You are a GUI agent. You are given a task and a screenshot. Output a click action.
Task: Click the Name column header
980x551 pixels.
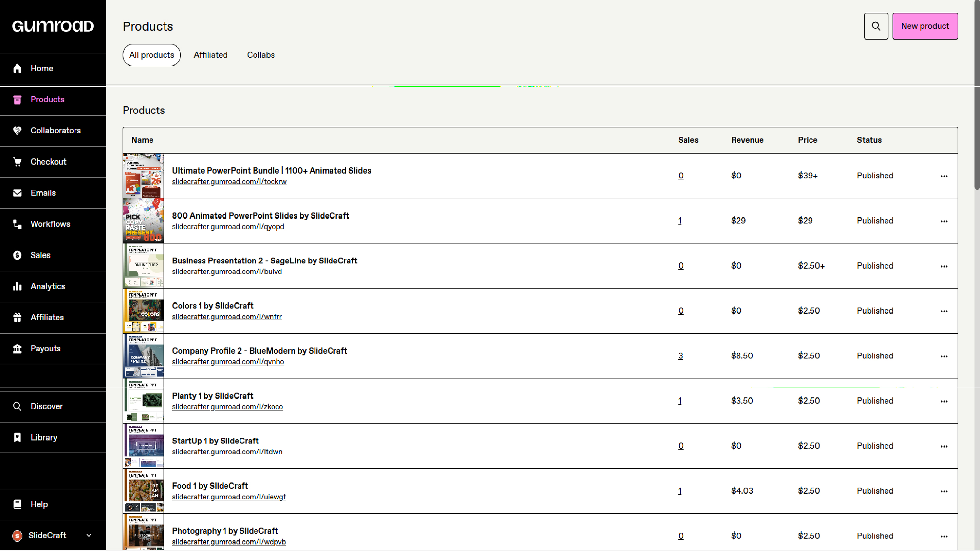pyautogui.click(x=142, y=140)
